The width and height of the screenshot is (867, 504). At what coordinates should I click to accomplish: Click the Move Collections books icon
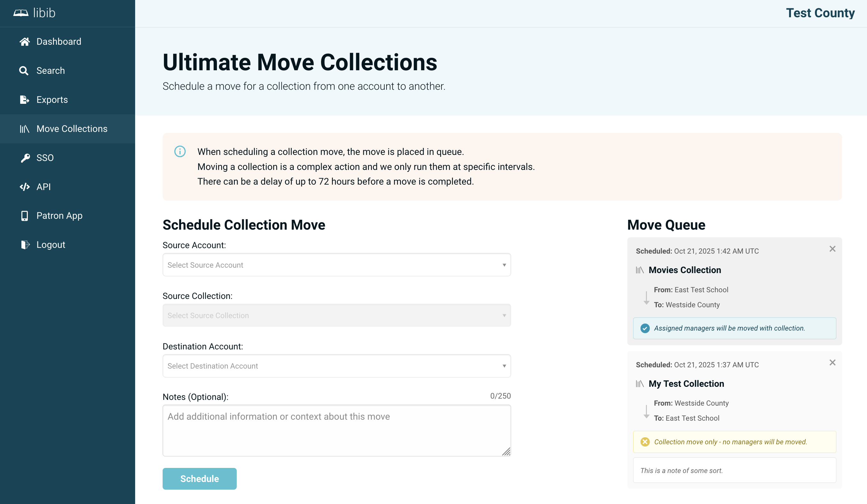pos(24,129)
